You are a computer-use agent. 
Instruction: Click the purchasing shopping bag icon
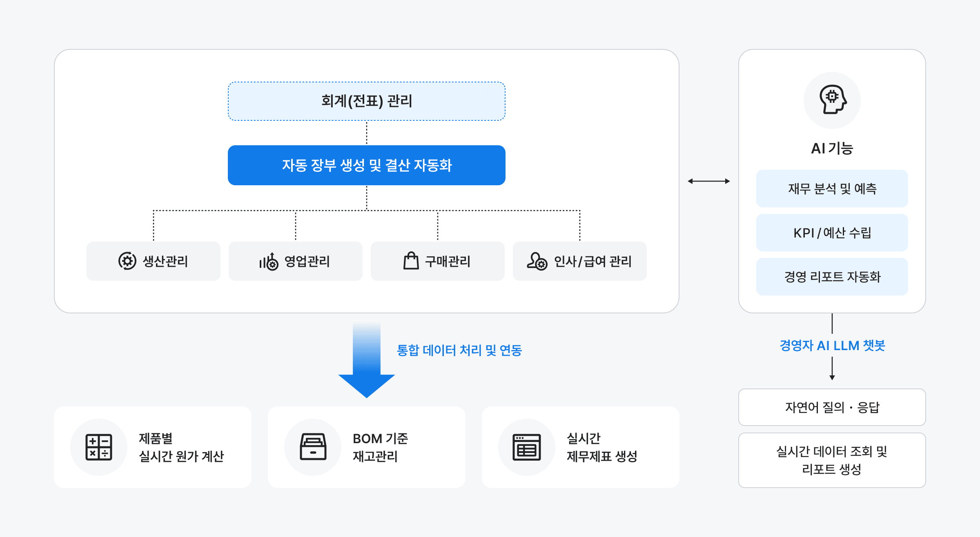click(x=411, y=261)
